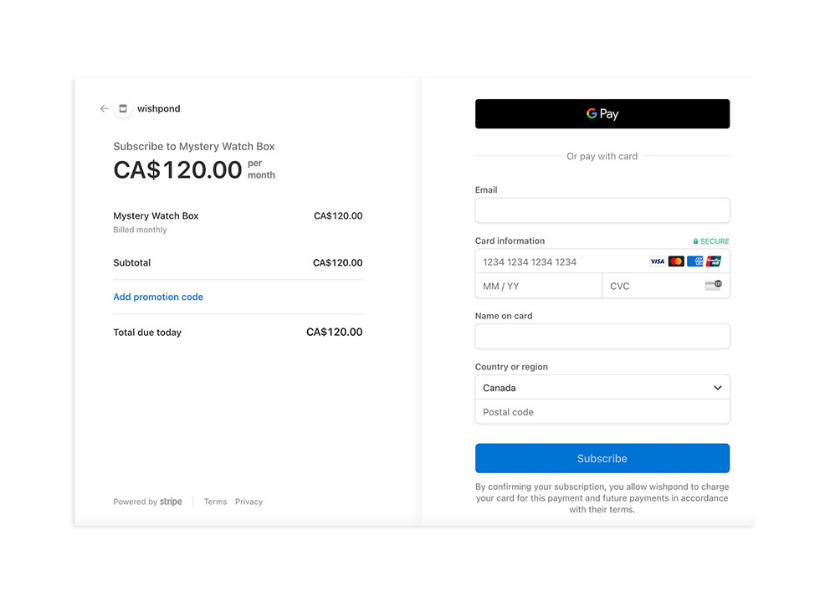Open the Privacy link in footer

249,502
